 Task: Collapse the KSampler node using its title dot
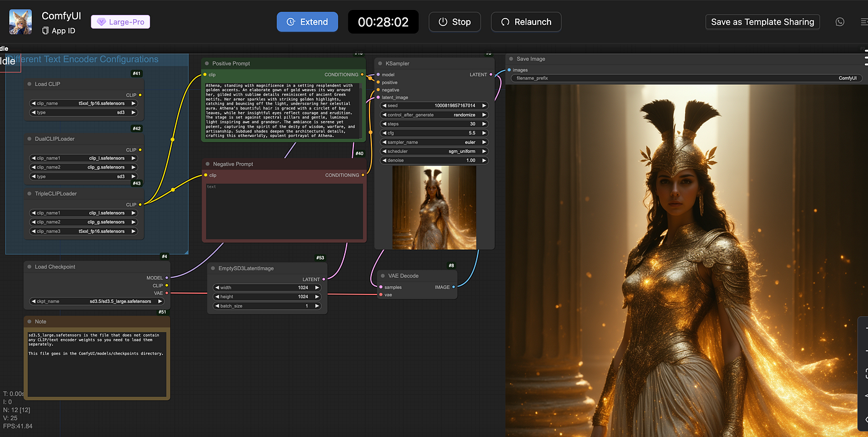pyautogui.click(x=381, y=63)
